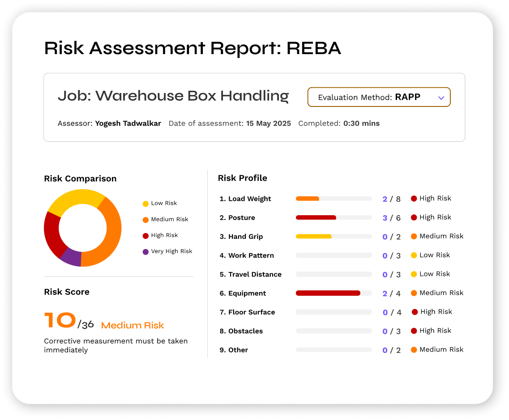This screenshot has height=420, width=509.
Task: Click the orange Medium Risk legend dot
Action: pos(145,220)
